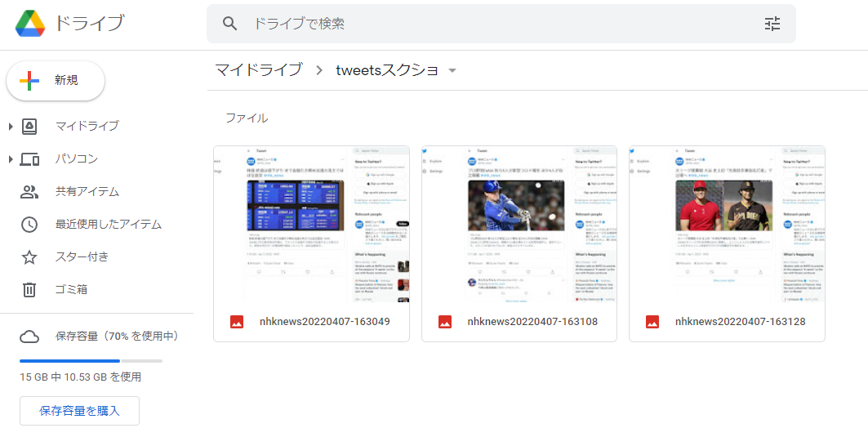
Task: Go to マイドライブ in the breadcrumb
Action: [x=259, y=69]
